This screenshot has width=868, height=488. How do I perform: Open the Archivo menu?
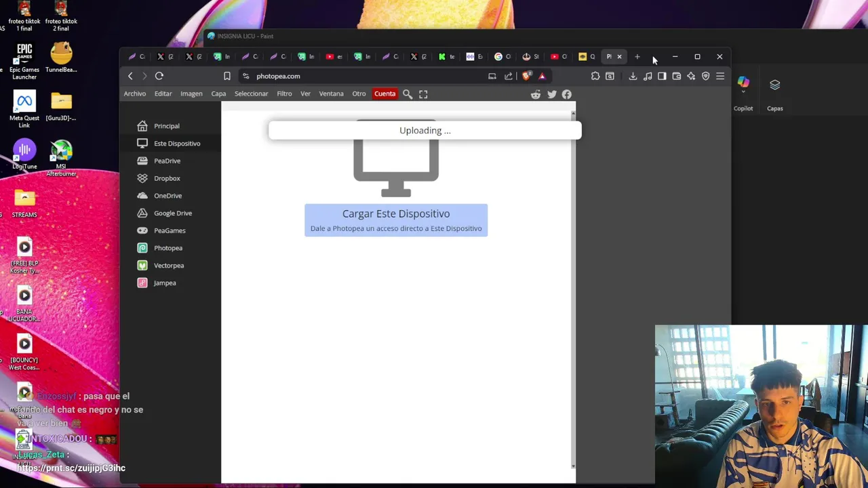pos(135,94)
